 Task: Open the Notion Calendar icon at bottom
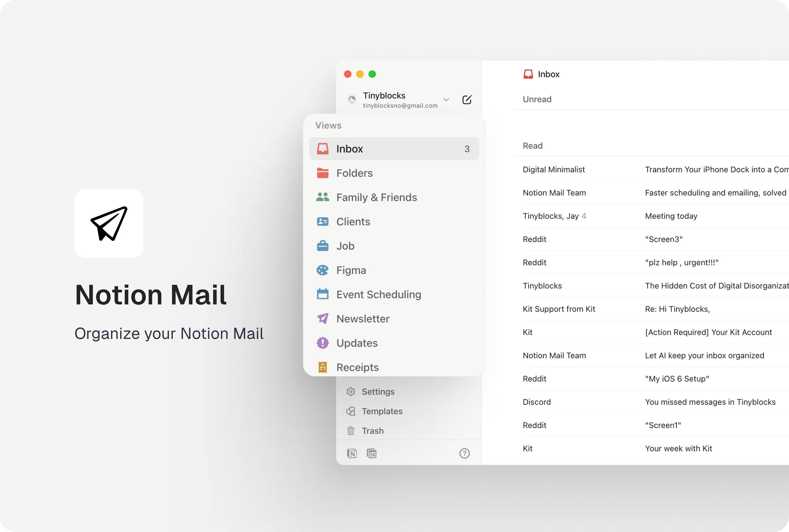(x=372, y=453)
